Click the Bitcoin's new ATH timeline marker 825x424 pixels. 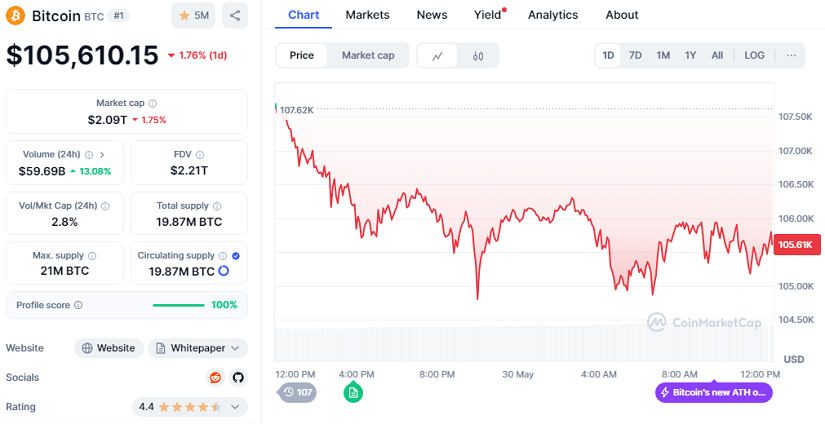coord(714,392)
